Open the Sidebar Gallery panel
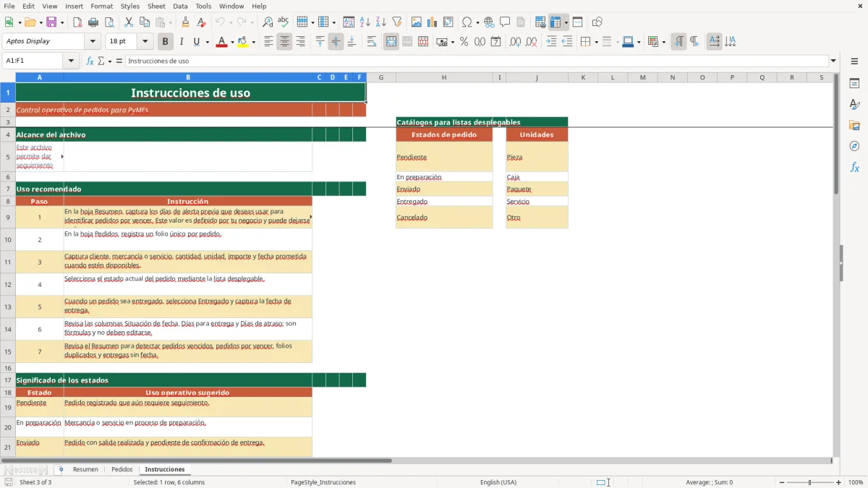The image size is (868, 488). point(854,125)
